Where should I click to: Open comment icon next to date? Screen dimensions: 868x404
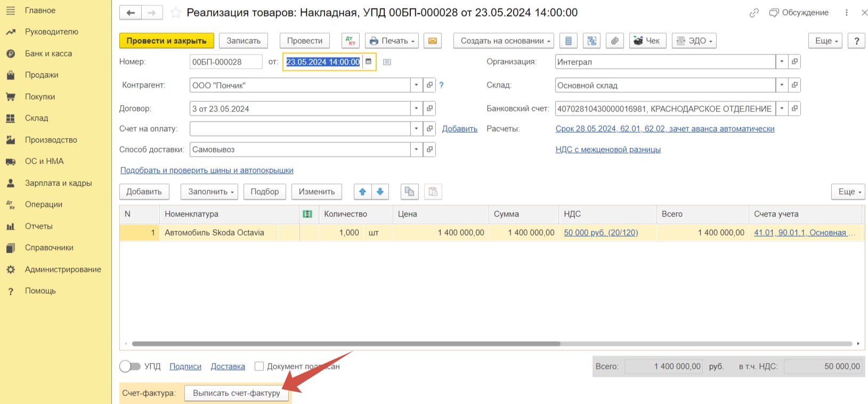pos(387,62)
